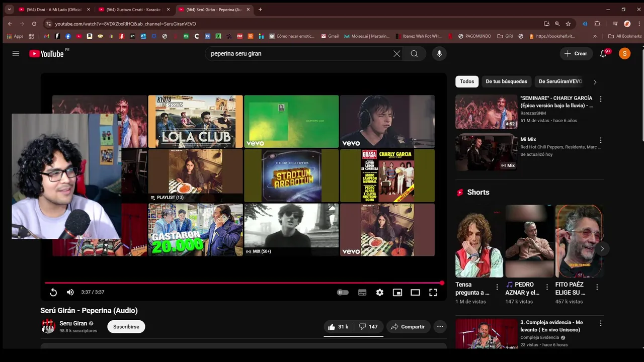644x362 pixels.
Task: Open options for 'Tensa pregunta' short
Action: [497, 287]
